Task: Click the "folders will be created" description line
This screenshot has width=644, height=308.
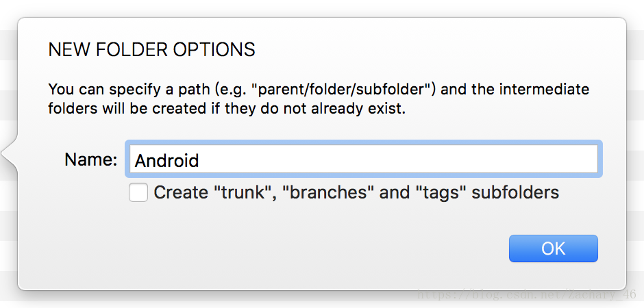Action: click(x=227, y=110)
